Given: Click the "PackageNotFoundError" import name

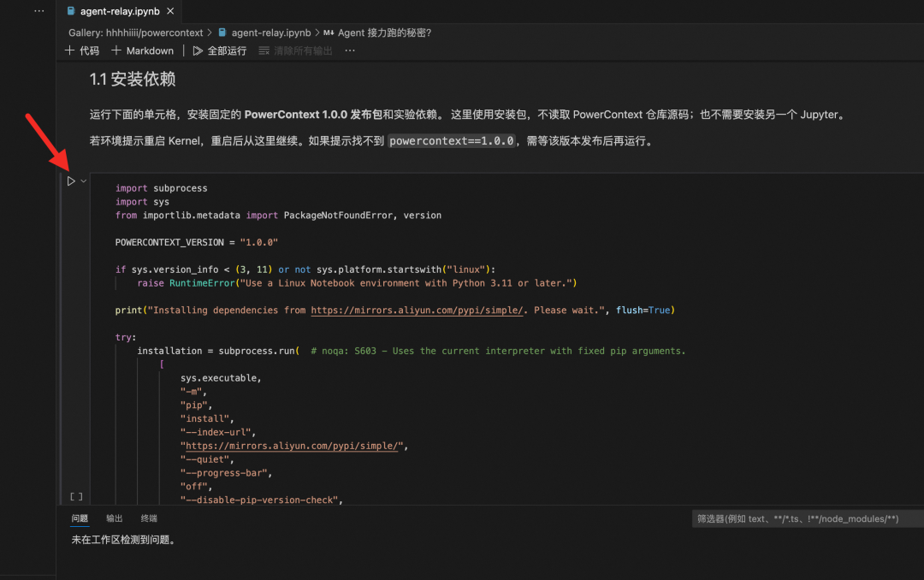Looking at the screenshot, I should point(338,215).
